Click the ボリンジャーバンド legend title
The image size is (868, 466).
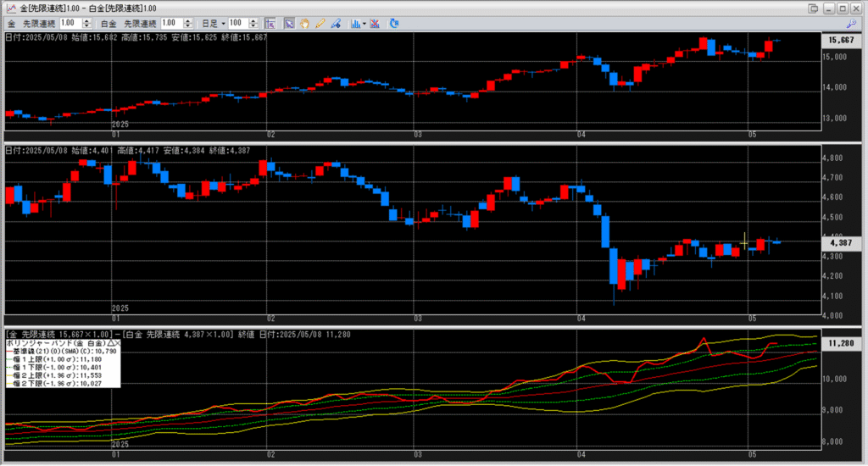pyautogui.click(x=57, y=343)
